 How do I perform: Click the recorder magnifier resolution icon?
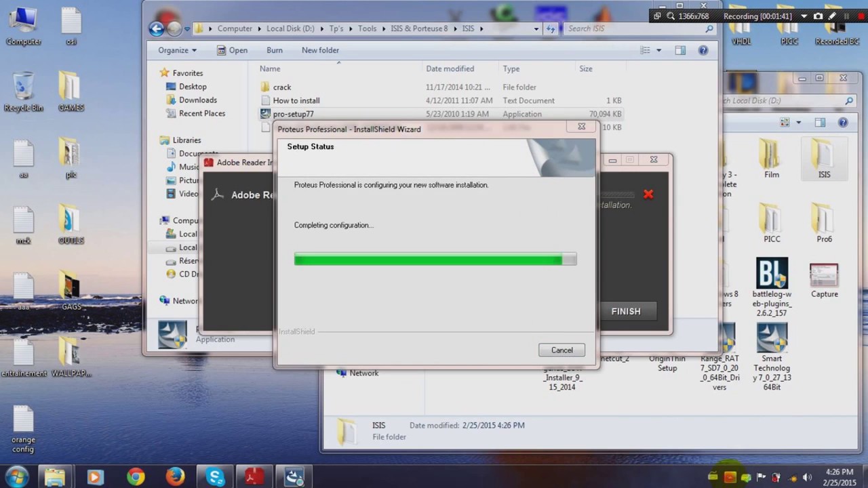tap(671, 16)
